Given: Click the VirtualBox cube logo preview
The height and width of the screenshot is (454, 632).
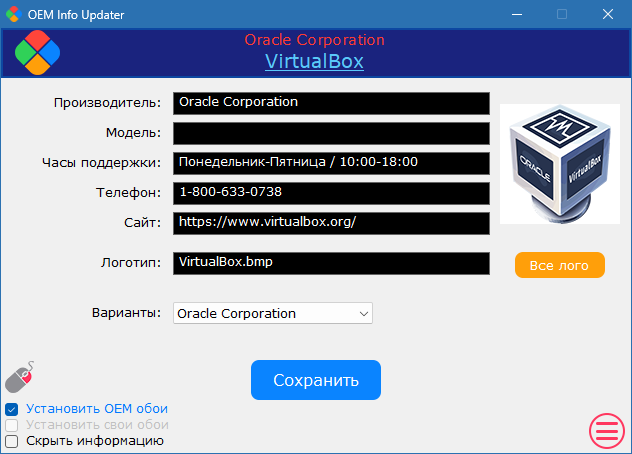Looking at the screenshot, I should (560, 164).
